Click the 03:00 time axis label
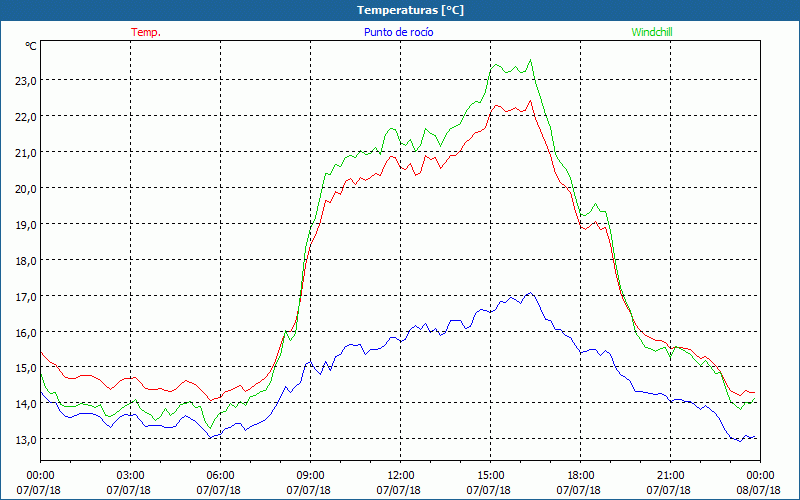This screenshot has width=800, height=500. coord(131,476)
